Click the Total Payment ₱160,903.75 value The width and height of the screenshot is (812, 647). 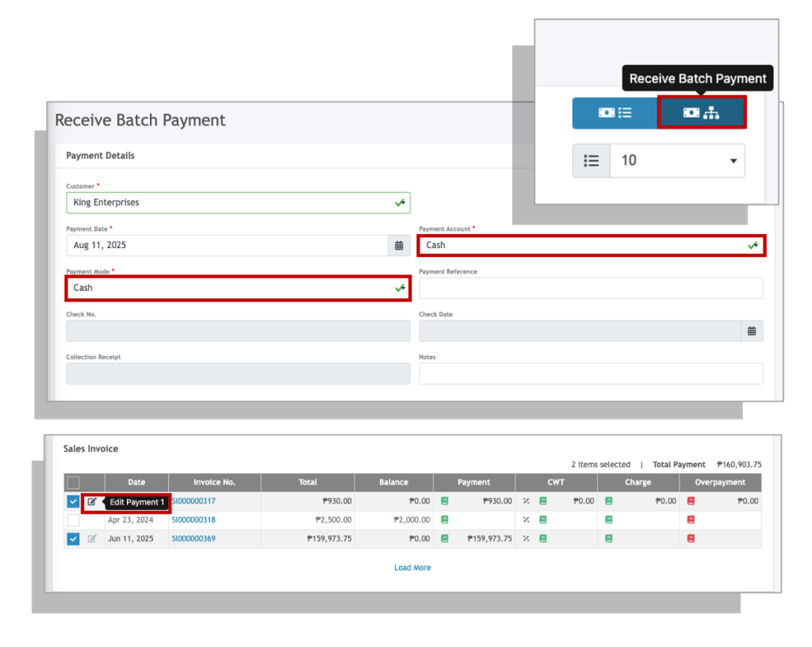tap(739, 465)
